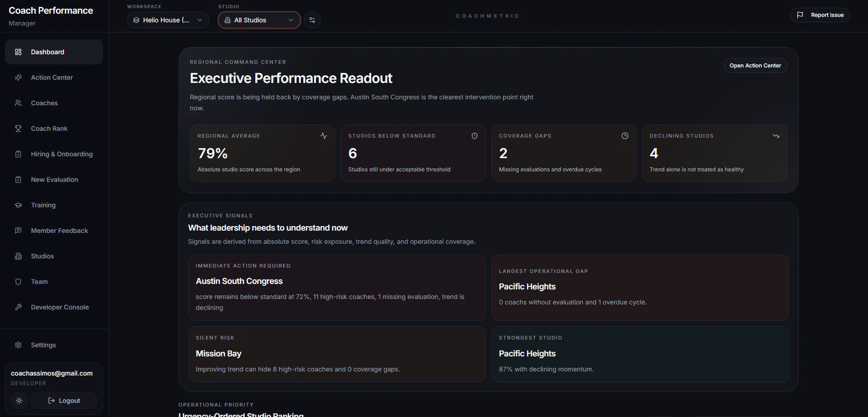Click the Training graduation cap icon

[18, 205]
